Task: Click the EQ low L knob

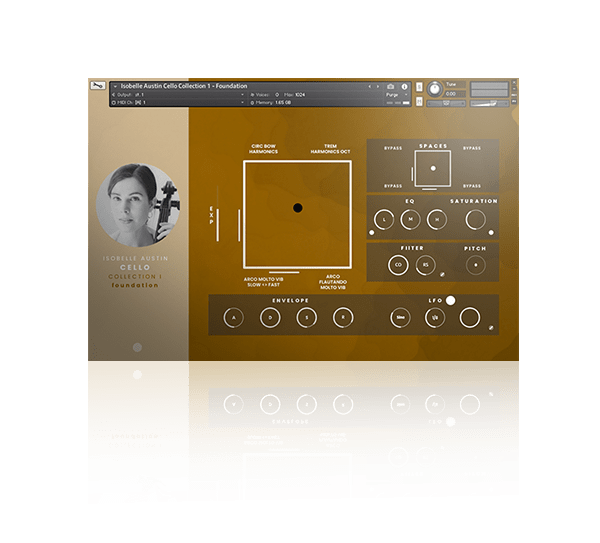Action: pos(384,220)
